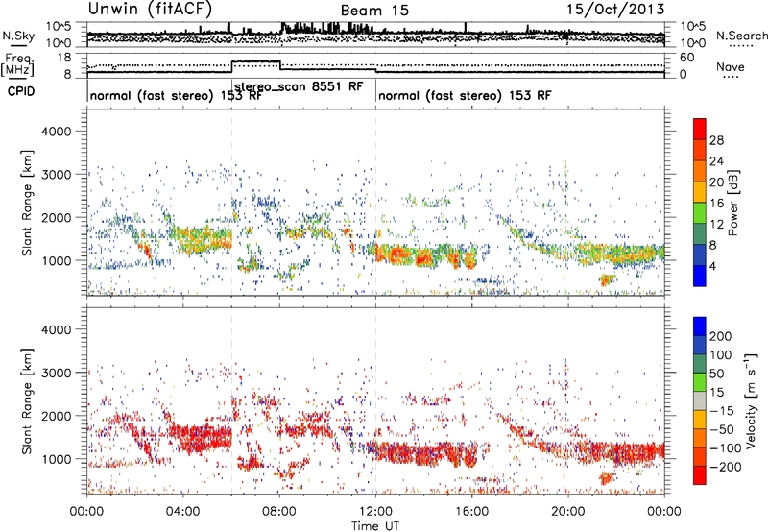Click the 'Freq. [MHz]' axis label
The image size is (768, 532).
(17, 64)
